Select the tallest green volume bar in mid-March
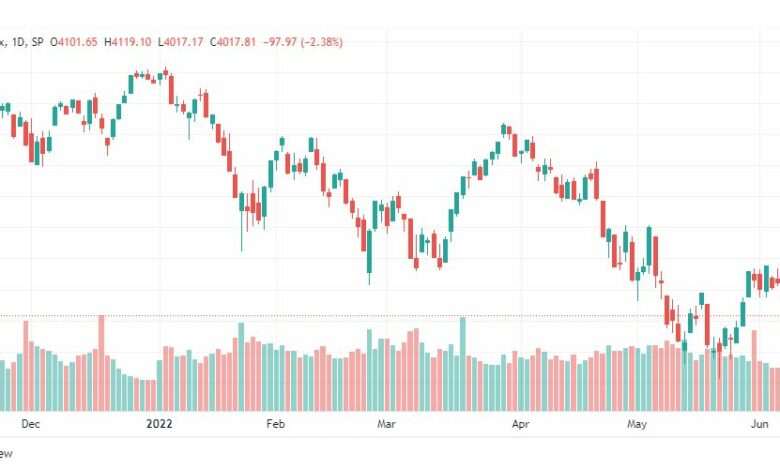This screenshot has height=470, width=780. [463, 364]
